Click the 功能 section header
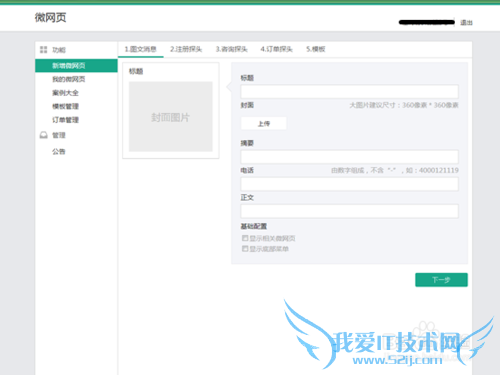This screenshot has width=500, height=375. click(59, 50)
